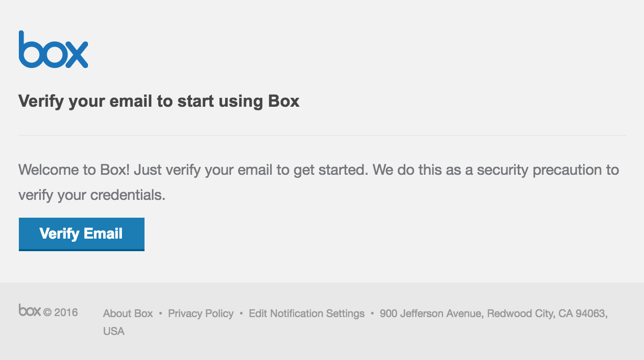Click the horizontal divider line below the heading
Viewport: 644px width, 360px height.
[x=322, y=136]
